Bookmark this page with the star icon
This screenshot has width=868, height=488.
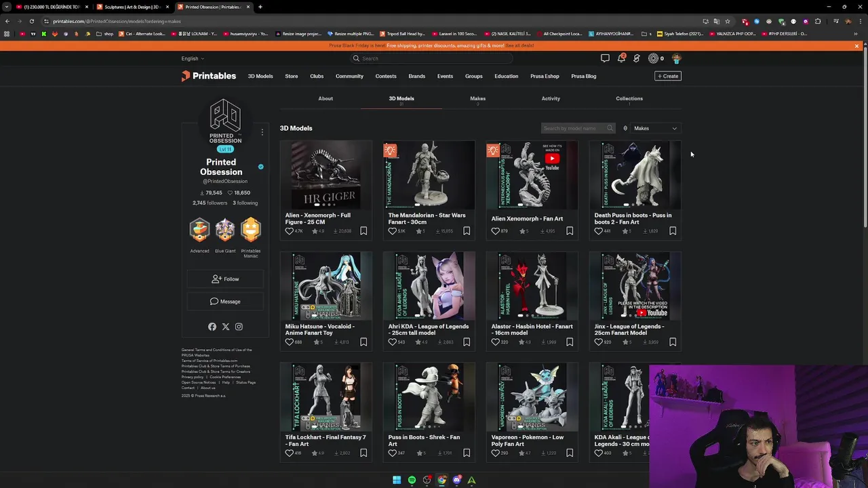point(728,21)
